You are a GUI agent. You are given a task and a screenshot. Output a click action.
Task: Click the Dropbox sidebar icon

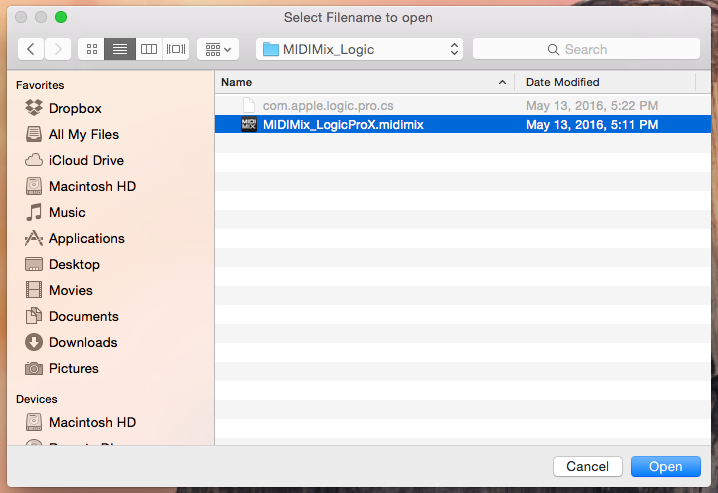click(x=34, y=108)
